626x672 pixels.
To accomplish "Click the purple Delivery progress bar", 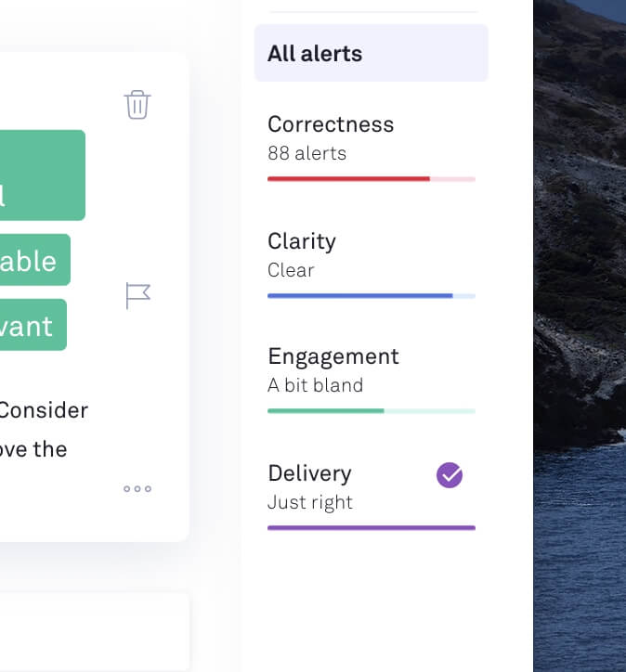I will [371, 527].
